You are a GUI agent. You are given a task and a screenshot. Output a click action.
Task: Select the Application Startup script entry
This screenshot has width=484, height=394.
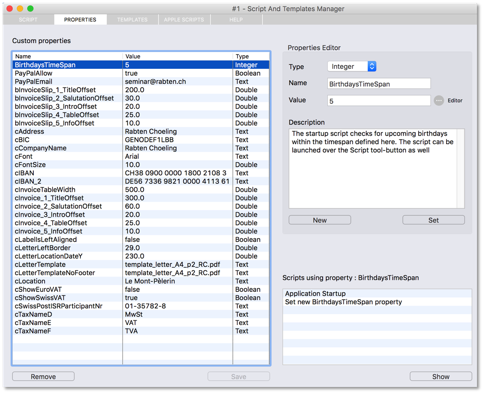pos(377,294)
